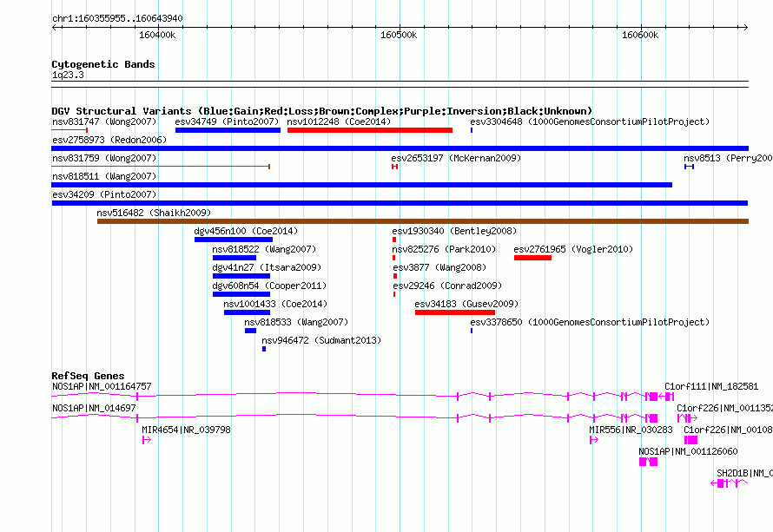Click the SH2D1B gene glyph

coord(729,483)
